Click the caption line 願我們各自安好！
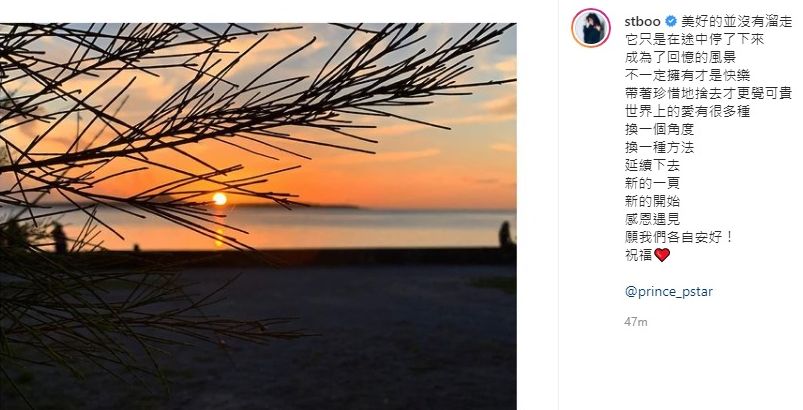This screenshot has width=803, height=410. coord(680,237)
